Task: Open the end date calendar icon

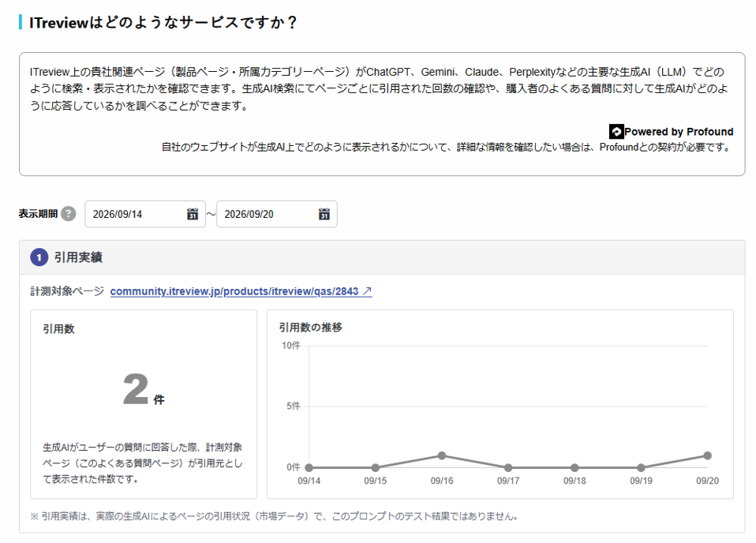Action: (x=324, y=214)
